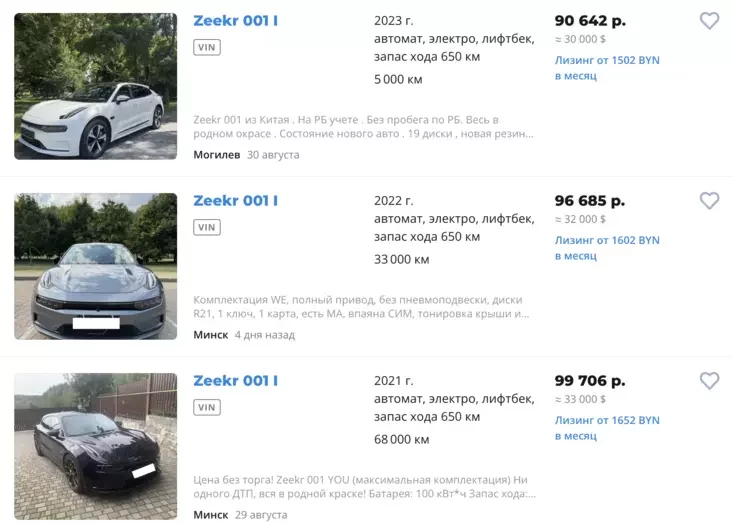Click the 96 685 р. price
This screenshot has width=732, height=523.
[590, 201]
